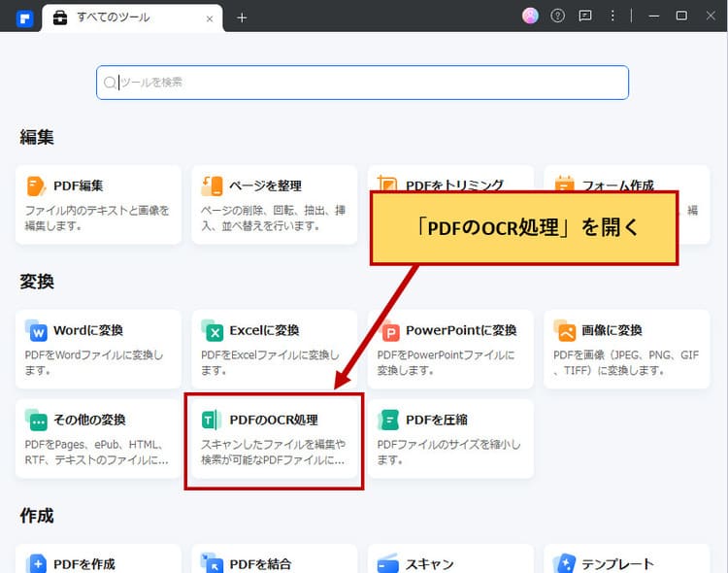Open the ページを整理 icon
Screen dimensions: 728x573
213,185
